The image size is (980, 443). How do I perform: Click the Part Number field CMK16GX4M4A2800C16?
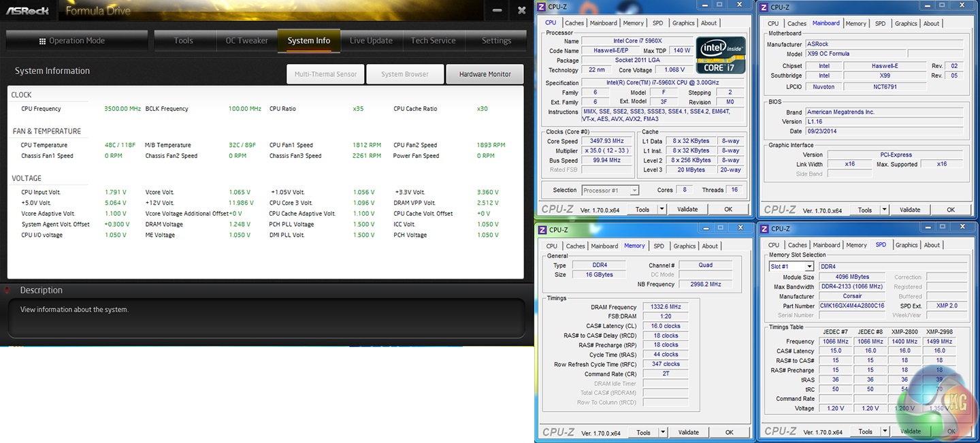[852, 306]
